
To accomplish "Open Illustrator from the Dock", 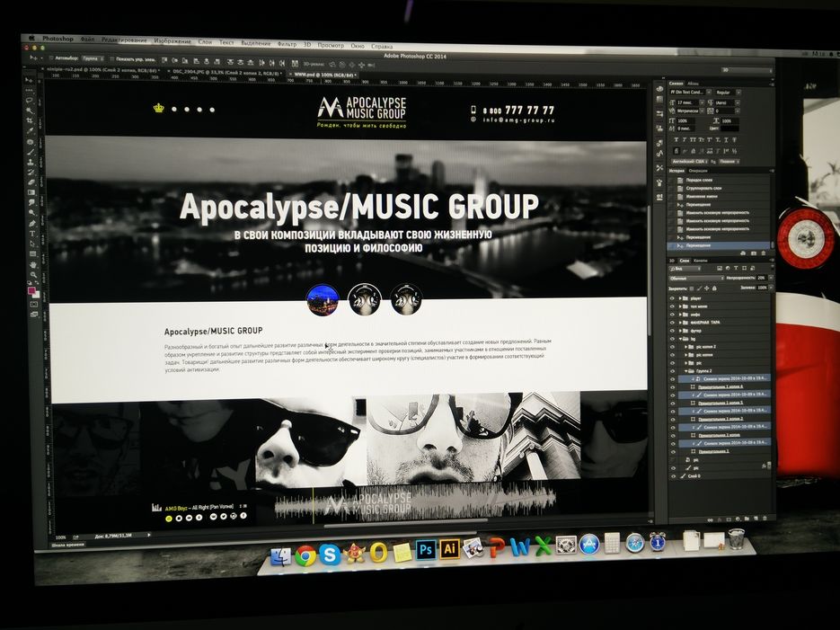I will pyautogui.click(x=449, y=549).
